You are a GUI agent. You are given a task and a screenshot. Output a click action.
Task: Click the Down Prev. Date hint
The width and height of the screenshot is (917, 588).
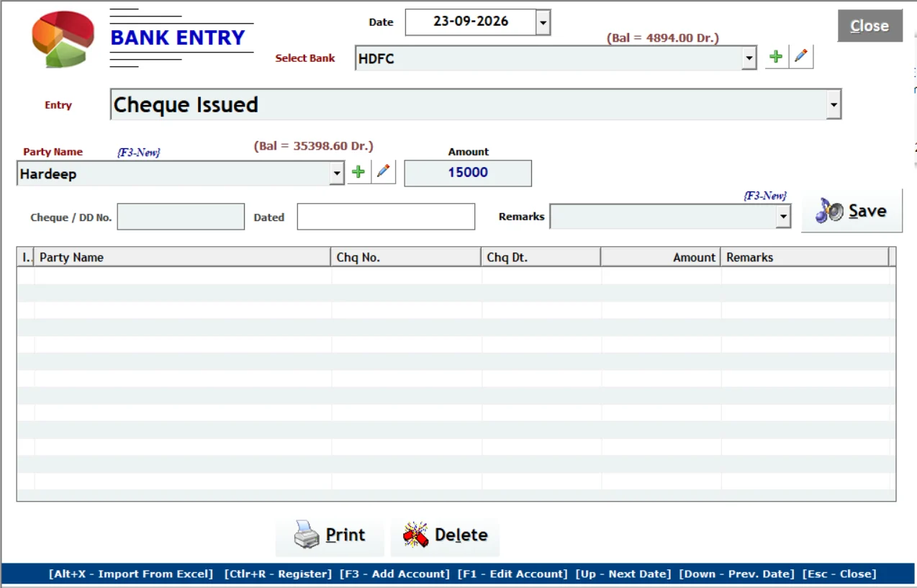click(737, 574)
